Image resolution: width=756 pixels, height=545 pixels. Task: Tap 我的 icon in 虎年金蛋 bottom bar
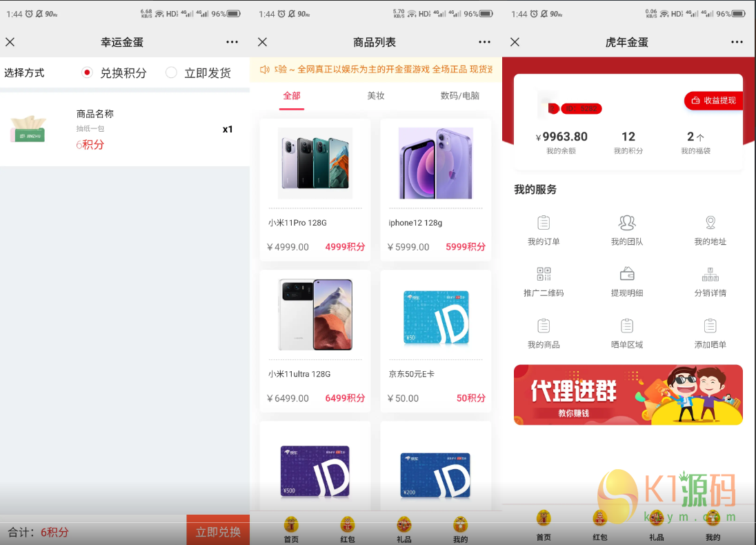point(713,519)
